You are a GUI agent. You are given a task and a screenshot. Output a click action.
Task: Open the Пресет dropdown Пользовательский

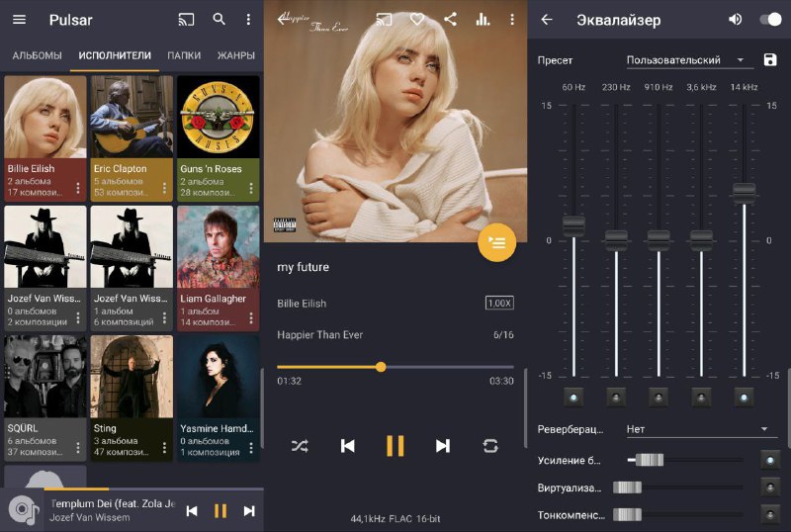pos(689,60)
